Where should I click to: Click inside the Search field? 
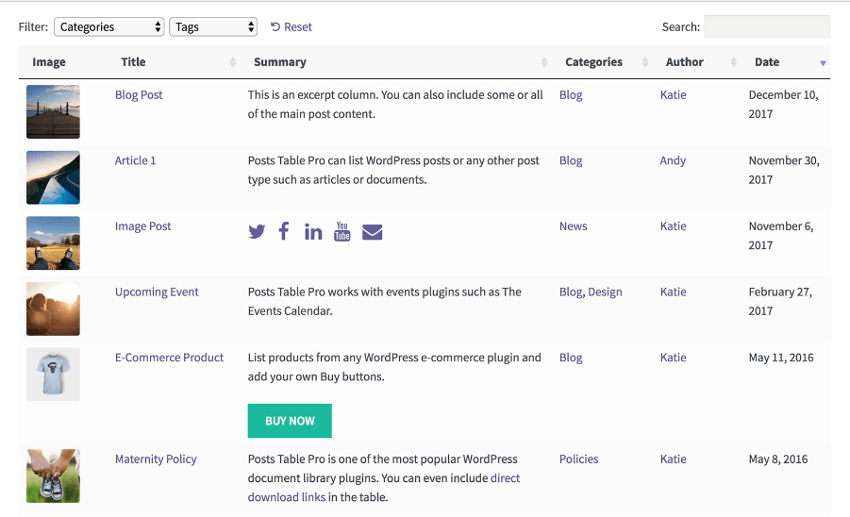click(x=766, y=27)
